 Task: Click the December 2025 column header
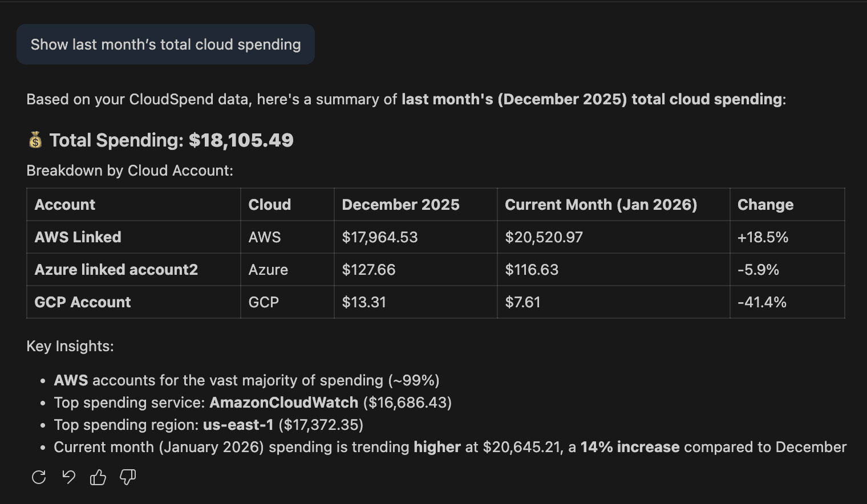[x=400, y=205]
